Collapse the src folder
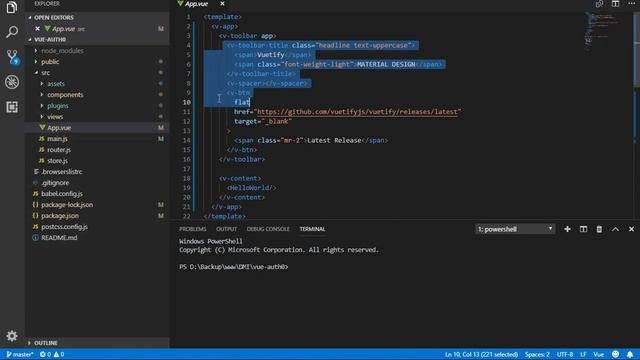 point(45,73)
